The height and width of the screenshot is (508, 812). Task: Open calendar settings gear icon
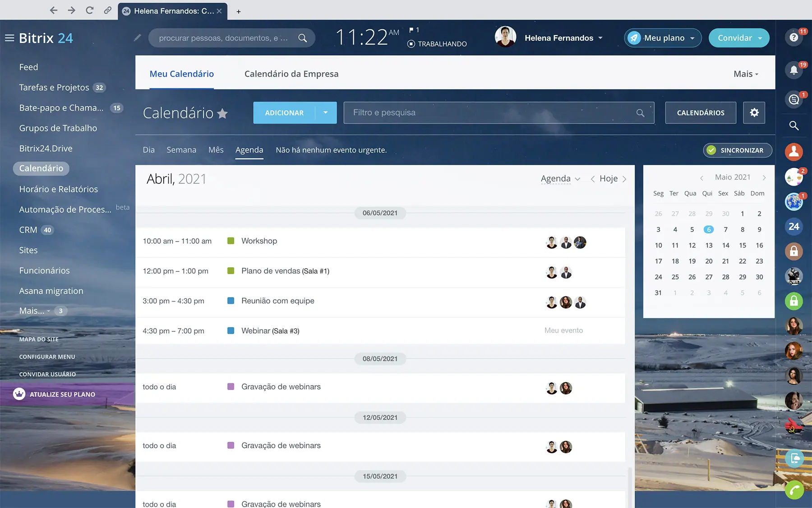pos(754,112)
